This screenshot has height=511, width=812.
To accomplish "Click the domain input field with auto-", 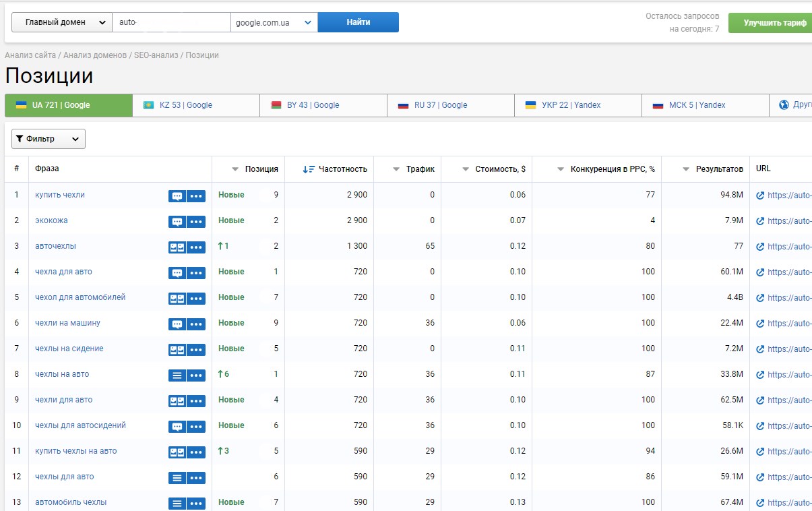I will [171, 22].
